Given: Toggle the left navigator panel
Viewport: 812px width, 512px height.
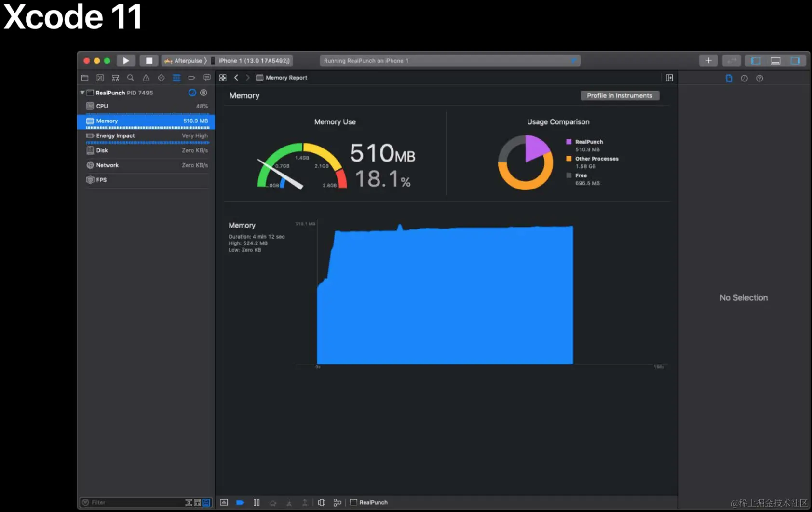Looking at the screenshot, I should [x=756, y=61].
